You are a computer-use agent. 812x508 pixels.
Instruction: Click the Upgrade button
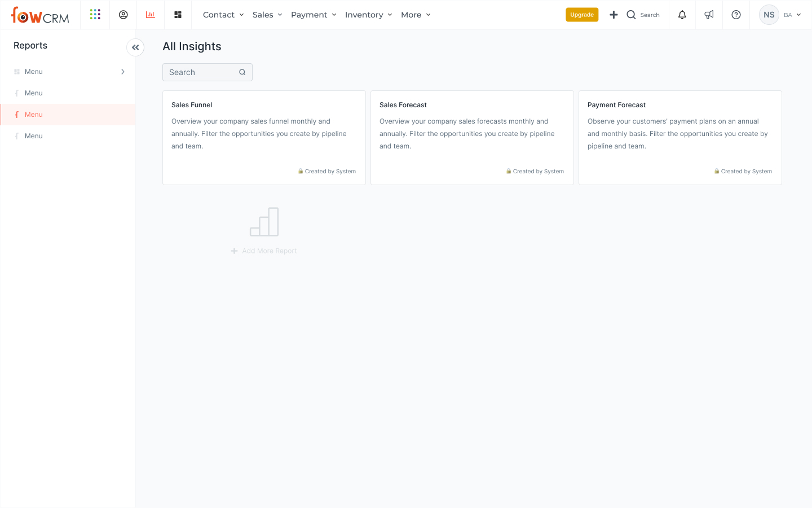click(582, 15)
